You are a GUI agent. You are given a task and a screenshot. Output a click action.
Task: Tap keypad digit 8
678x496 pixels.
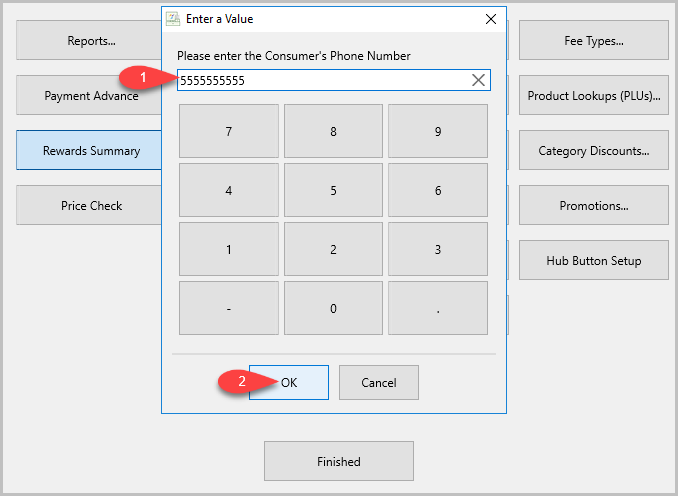[x=333, y=131]
